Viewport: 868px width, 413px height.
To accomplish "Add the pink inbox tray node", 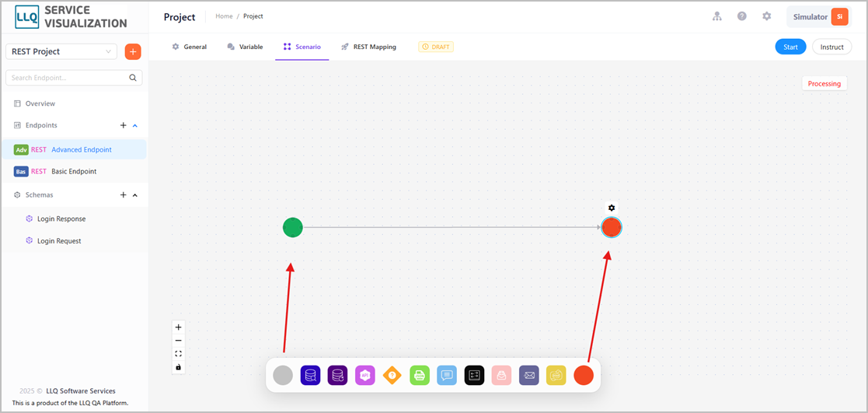I will 501,376.
